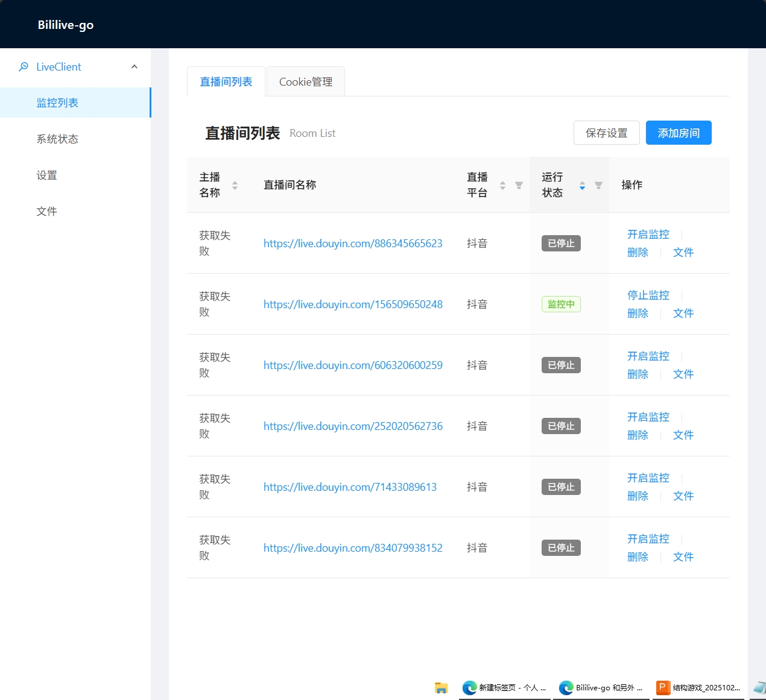
Task: Click the 保存设置 button
Action: [x=606, y=133]
